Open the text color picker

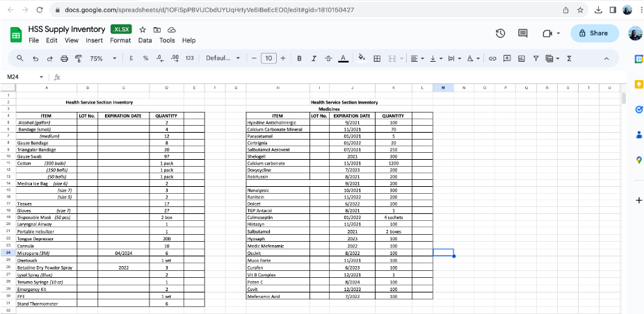(x=344, y=58)
